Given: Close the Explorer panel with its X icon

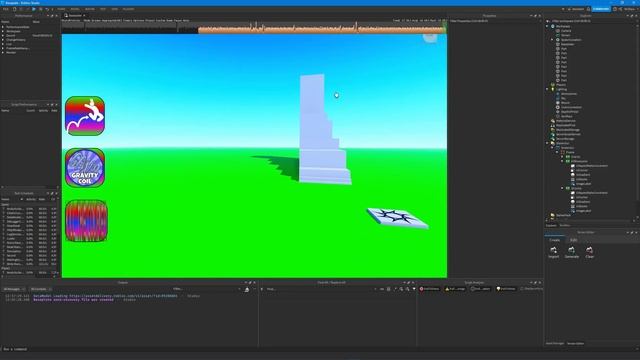Looking at the screenshot, I should [636, 16].
